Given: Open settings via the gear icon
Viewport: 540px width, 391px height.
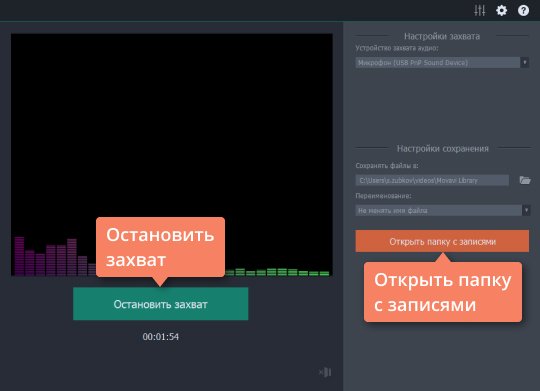Looking at the screenshot, I should tap(501, 10).
